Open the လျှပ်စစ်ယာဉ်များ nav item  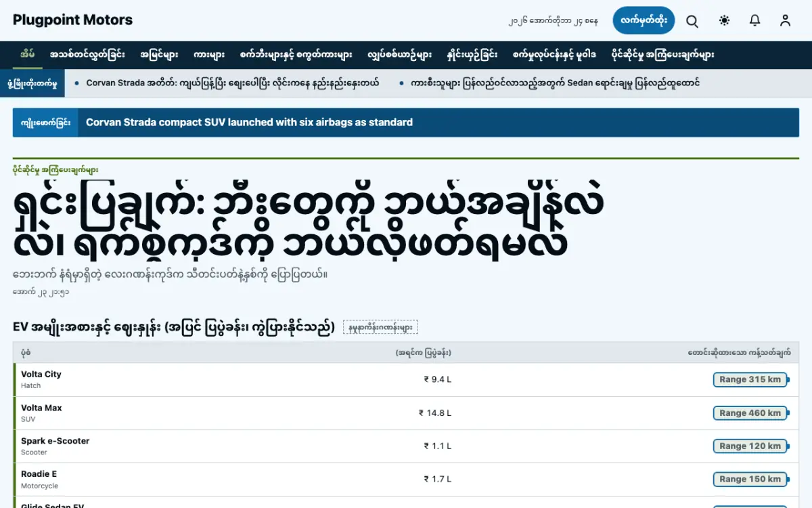point(400,54)
